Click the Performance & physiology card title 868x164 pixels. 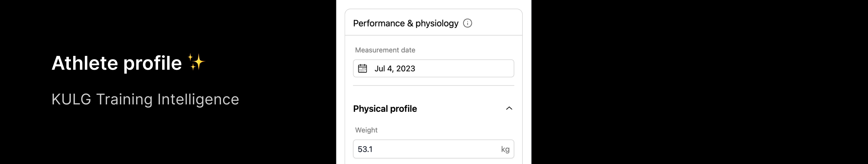(405, 23)
